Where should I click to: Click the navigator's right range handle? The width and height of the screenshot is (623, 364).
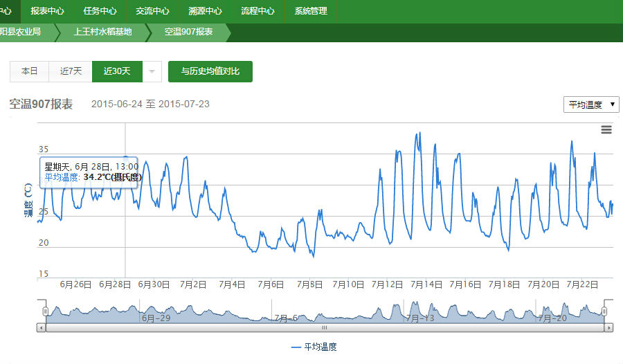click(x=604, y=311)
